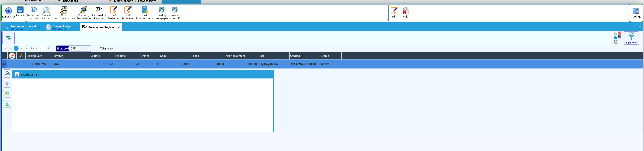
Task: Open VAT Settlement beside Cash Flow accounts
Action: tap(128, 13)
